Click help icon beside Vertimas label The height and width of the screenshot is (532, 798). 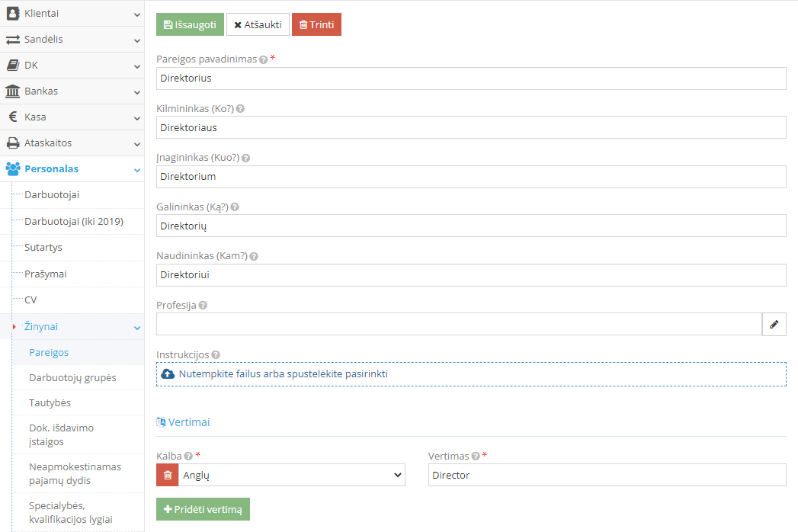(x=476, y=457)
